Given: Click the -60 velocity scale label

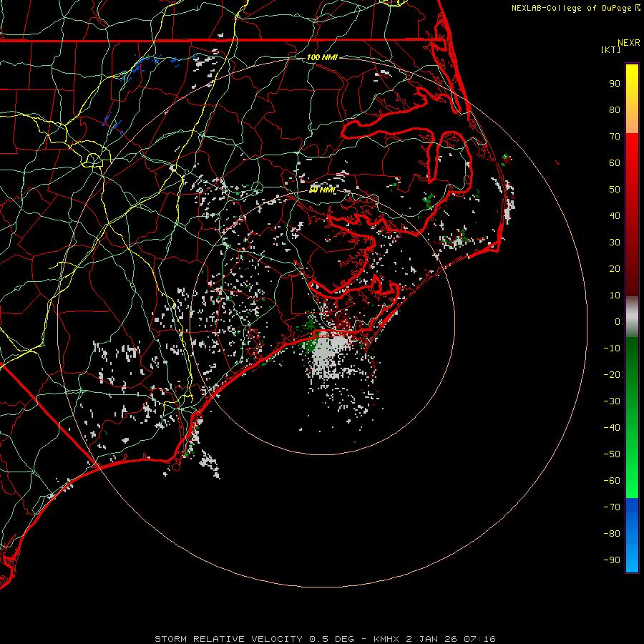Looking at the screenshot, I should [612, 481].
